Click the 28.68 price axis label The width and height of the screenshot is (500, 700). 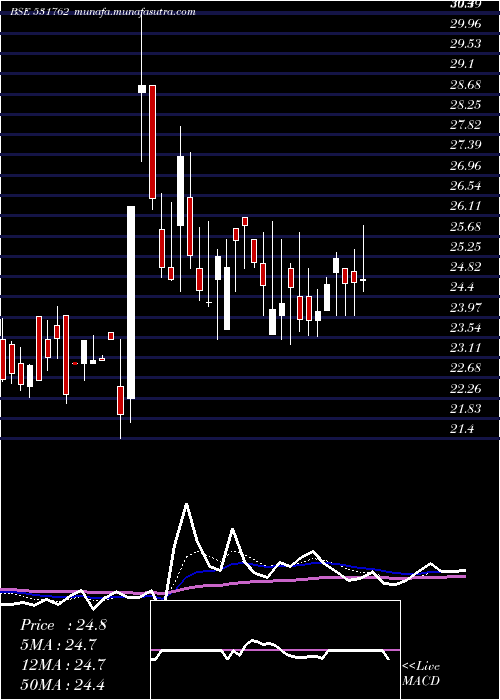click(x=466, y=85)
